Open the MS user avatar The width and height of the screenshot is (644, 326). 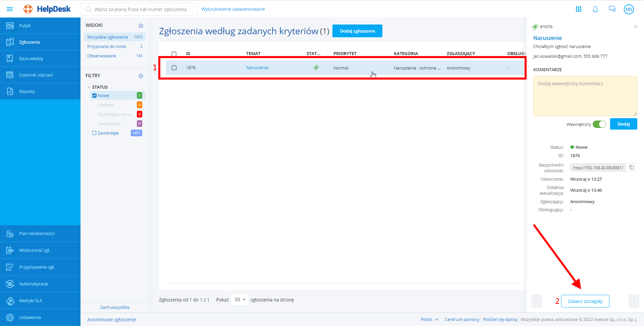pos(629,9)
